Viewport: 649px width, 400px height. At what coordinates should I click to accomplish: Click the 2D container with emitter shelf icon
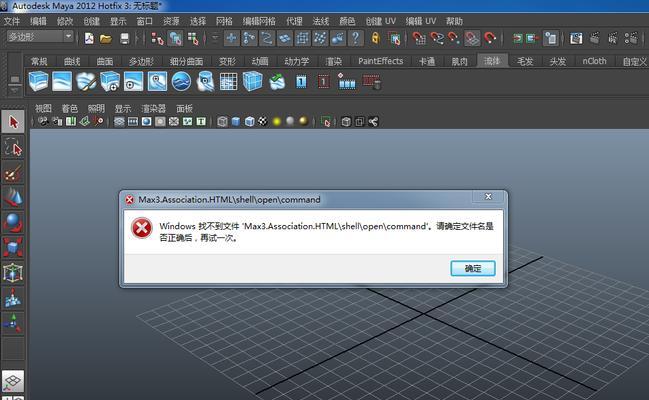134,81
